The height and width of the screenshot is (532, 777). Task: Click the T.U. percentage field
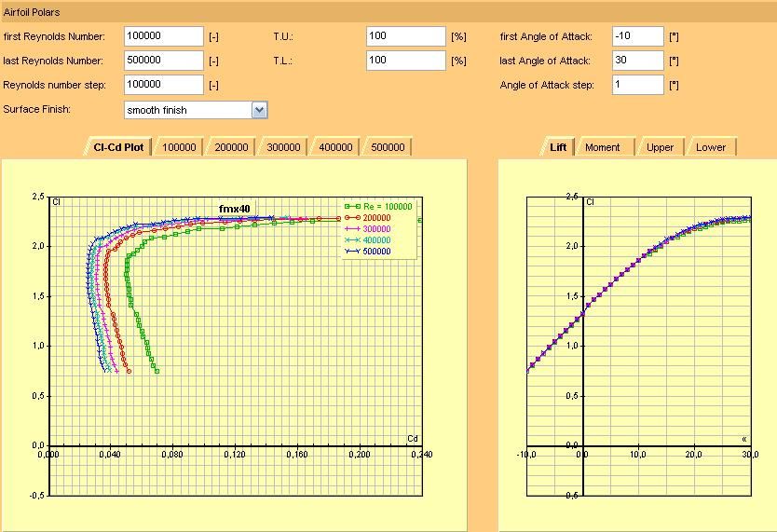pos(406,36)
